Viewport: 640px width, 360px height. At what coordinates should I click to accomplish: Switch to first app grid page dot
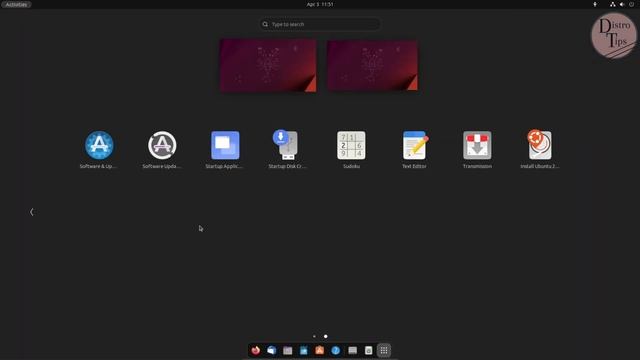point(314,336)
